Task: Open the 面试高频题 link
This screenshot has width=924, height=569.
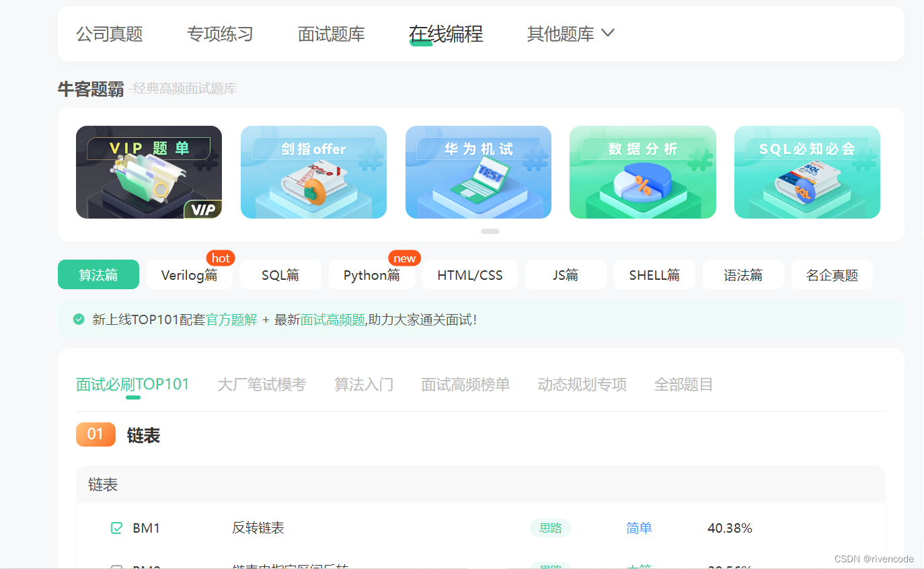Action: pyautogui.click(x=332, y=319)
